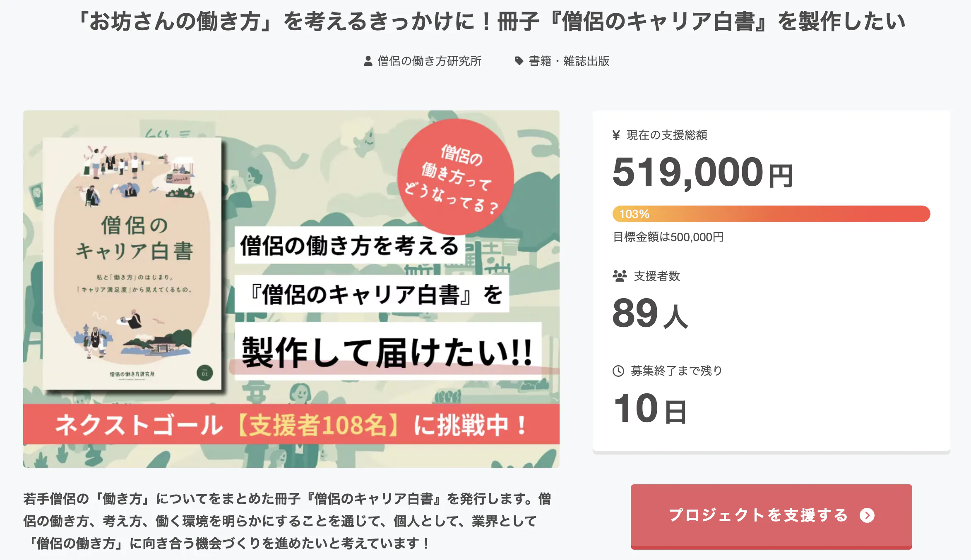Click the 目標金額は500,000円 goal text

tap(668, 237)
